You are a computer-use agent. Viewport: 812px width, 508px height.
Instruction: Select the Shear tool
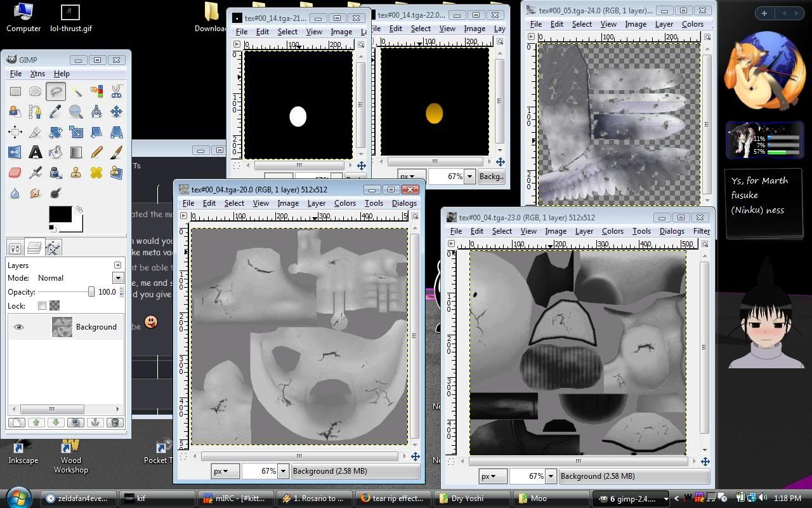[x=96, y=132]
